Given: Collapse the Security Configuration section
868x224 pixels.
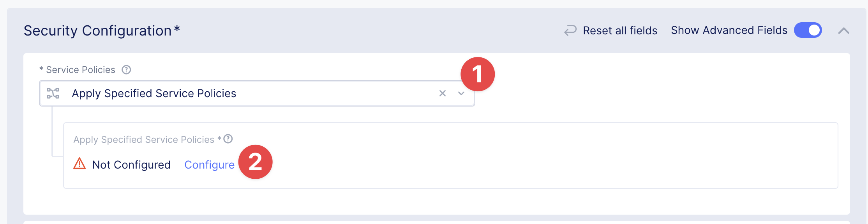Looking at the screenshot, I should pos(843,30).
